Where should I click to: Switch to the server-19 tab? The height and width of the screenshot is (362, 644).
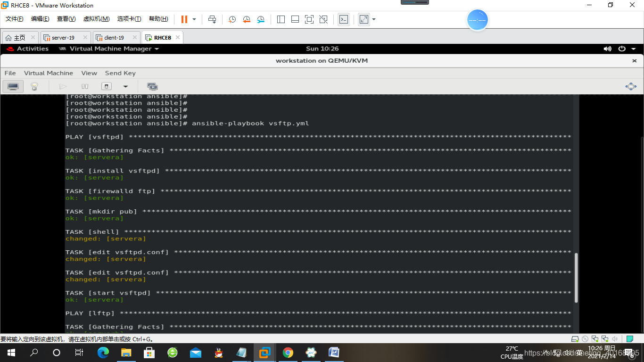tap(63, 38)
